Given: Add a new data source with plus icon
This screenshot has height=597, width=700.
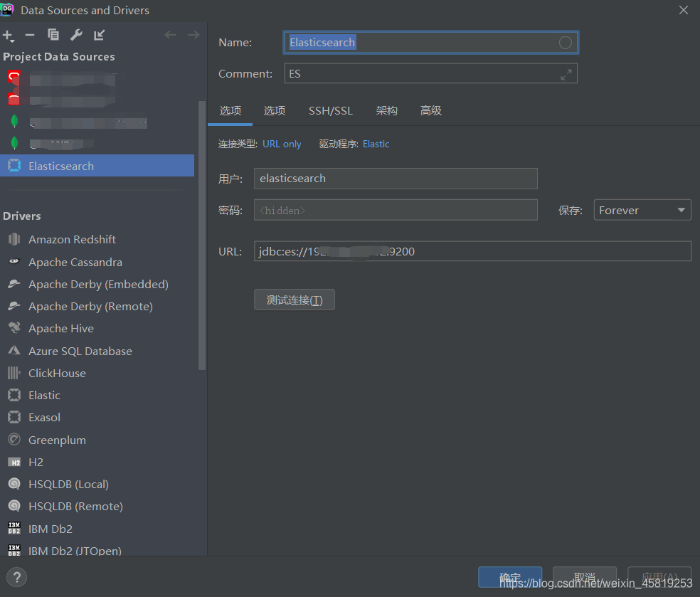Looking at the screenshot, I should [8, 36].
